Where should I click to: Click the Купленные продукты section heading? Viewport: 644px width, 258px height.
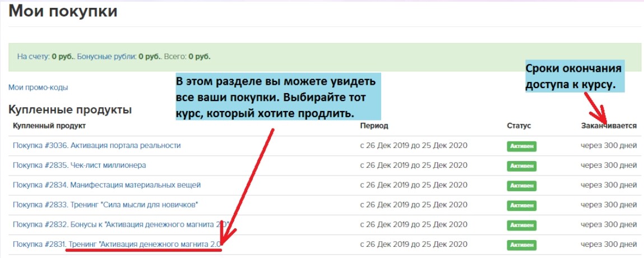coord(70,110)
